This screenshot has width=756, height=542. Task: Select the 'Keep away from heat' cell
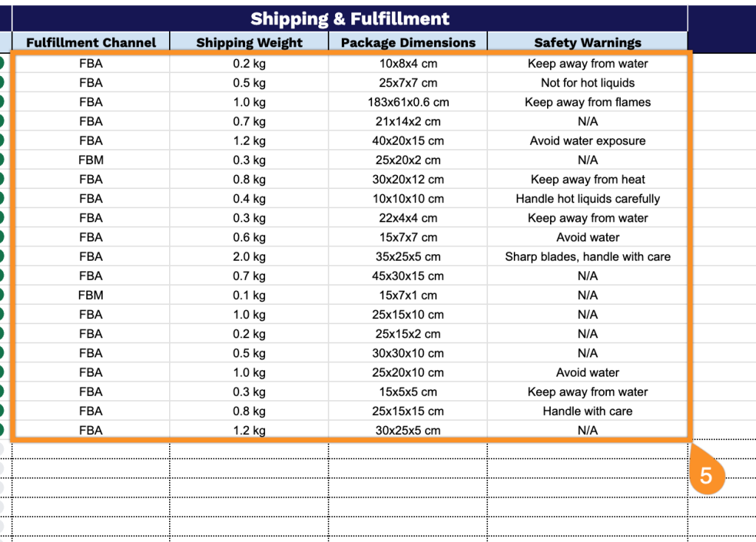point(588,179)
